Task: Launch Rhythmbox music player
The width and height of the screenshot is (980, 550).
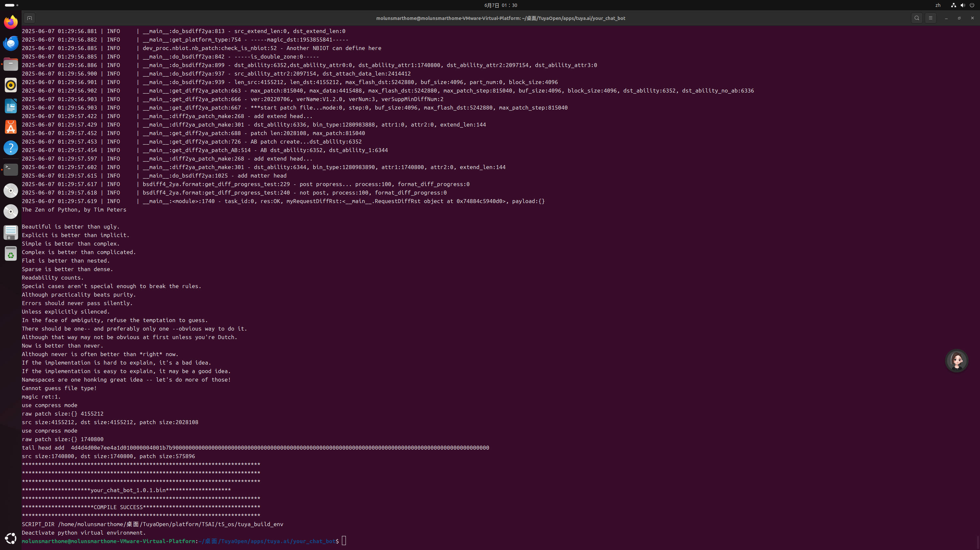Action: [11, 85]
